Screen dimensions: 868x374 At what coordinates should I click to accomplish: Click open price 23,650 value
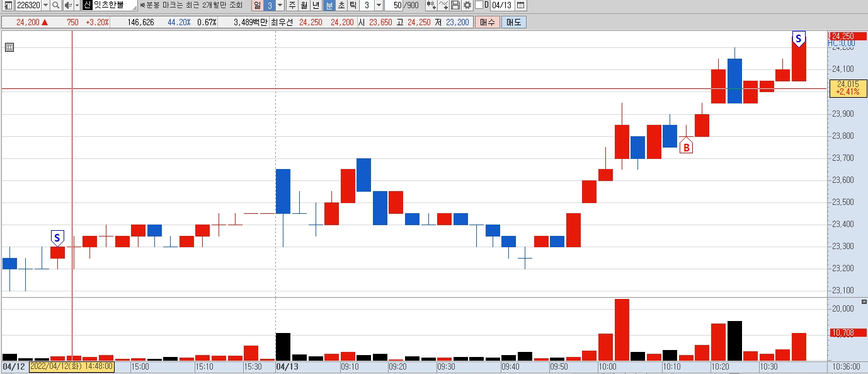[380, 22]
